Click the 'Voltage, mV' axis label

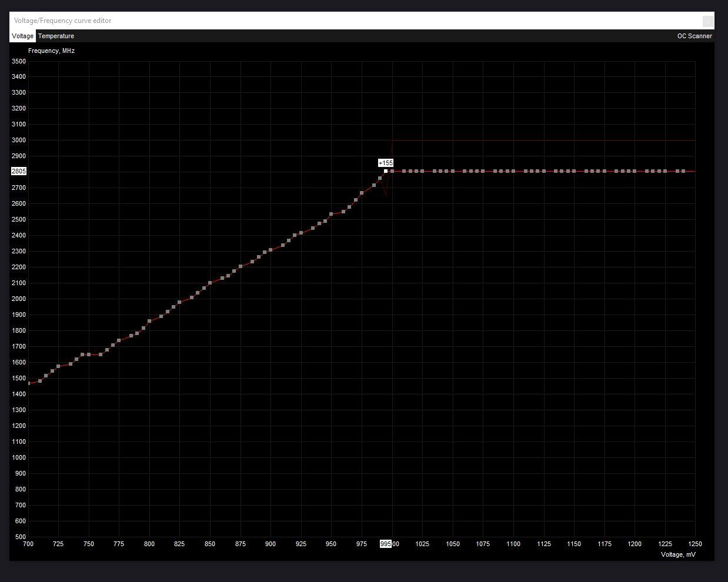tap(678, 554)
